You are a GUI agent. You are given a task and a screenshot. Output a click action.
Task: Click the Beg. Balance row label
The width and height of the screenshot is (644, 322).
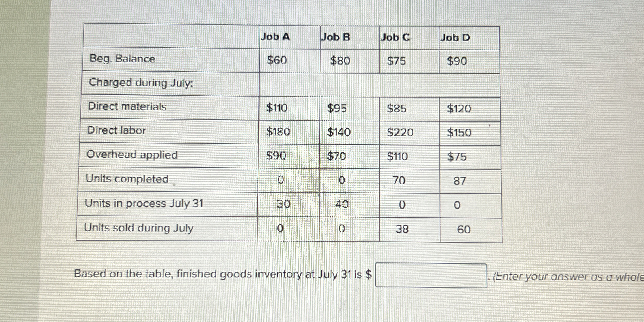click(122, 59)
